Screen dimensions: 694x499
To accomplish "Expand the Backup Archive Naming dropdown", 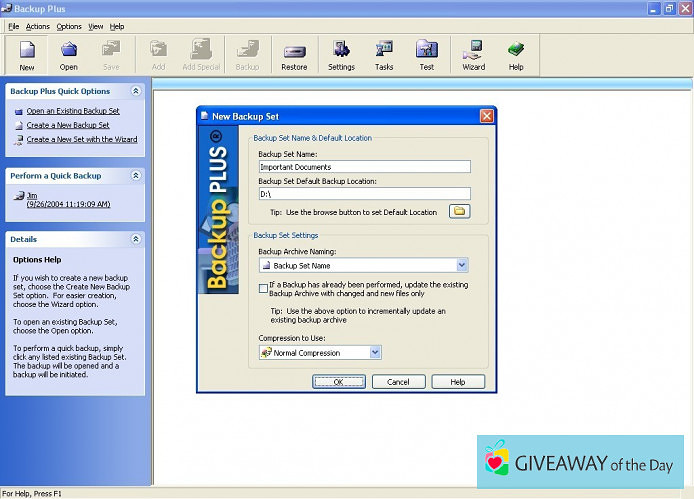I will [462, 266].
